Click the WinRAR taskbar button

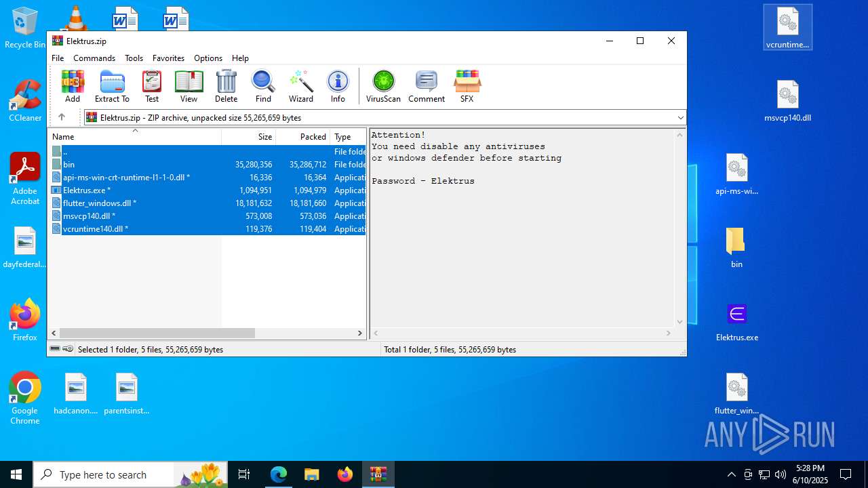(x=378, y=474)
